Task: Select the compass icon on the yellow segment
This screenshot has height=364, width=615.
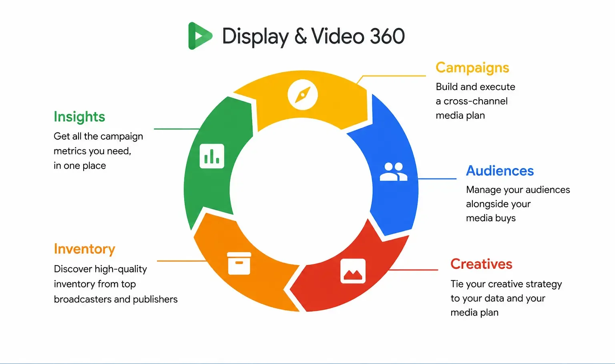Action: pyautogui.click(x=303, y=95)
